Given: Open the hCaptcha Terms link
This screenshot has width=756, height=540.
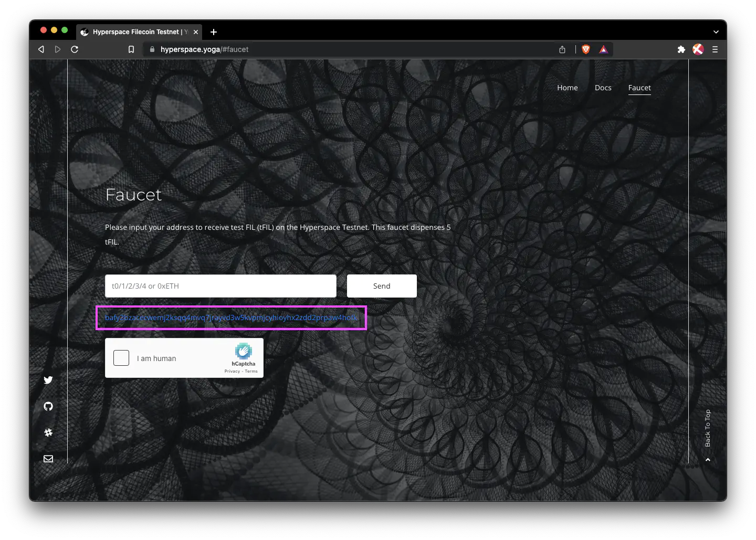Looking at the screenshot, I should click(x=251, y=371).
